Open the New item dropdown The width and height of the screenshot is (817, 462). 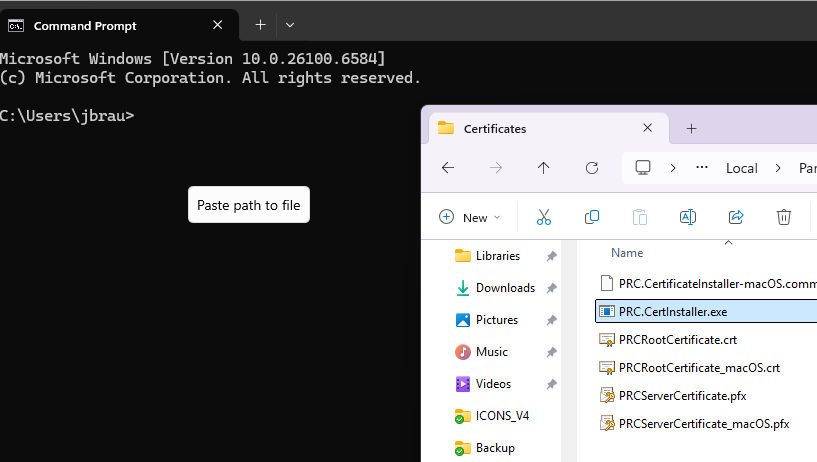click(x=470, y=217)
